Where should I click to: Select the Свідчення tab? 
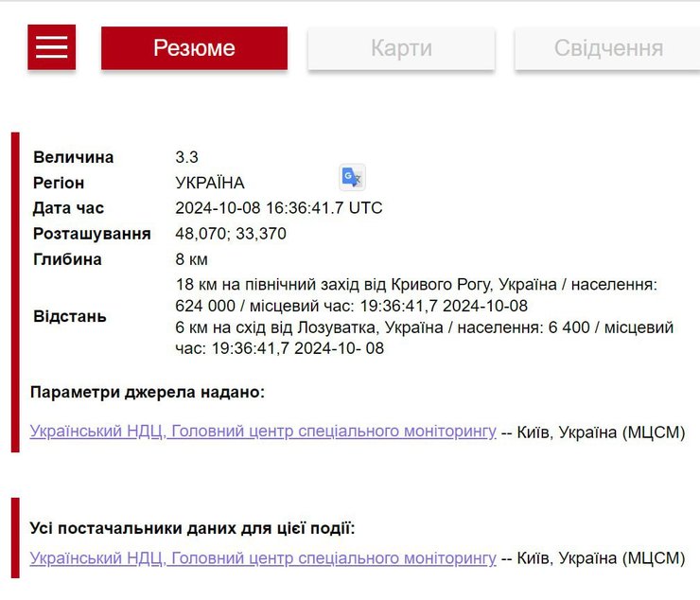607,48
